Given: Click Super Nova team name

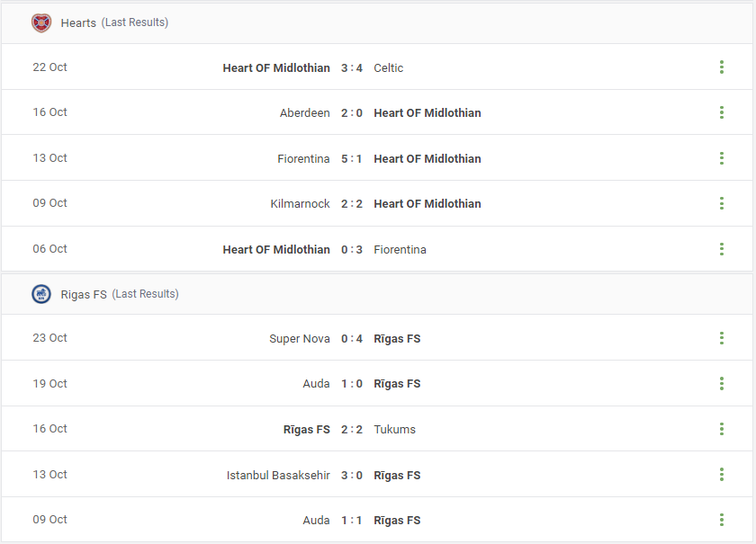Looking at the screenshot, I should 300,339.
